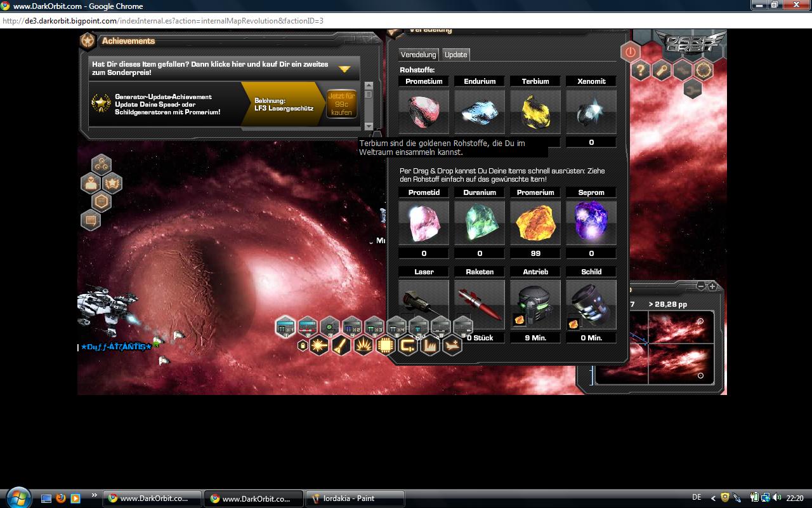Open the rocket category in action menu
The width and height of the screenshot is (812, 508).
pyautogui.click(x=341, y=346)
